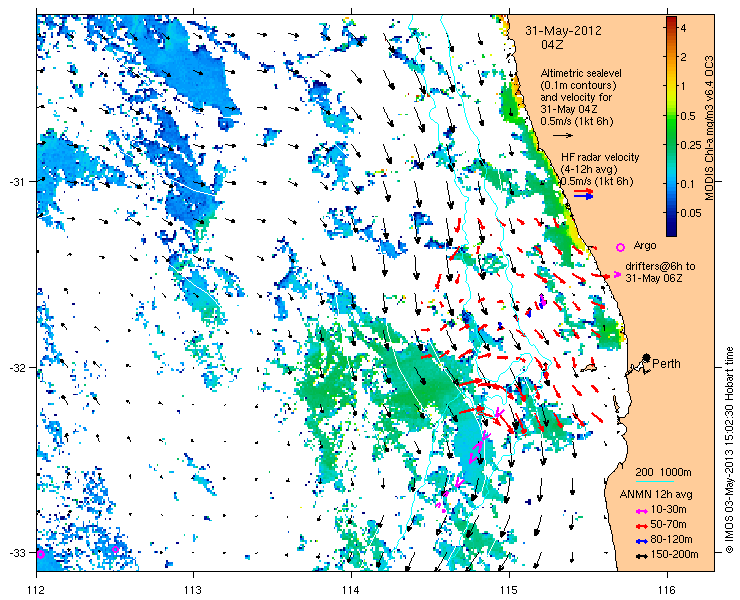Click the "80-120m" depth label
Viewport: 740px width, 600px height.
(671, 540)
